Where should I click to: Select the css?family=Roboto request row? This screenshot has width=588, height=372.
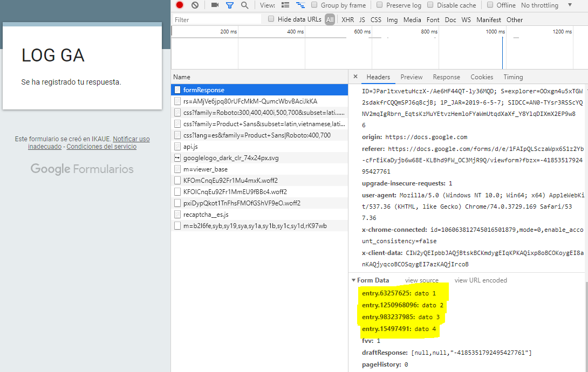tap(259, 112)
